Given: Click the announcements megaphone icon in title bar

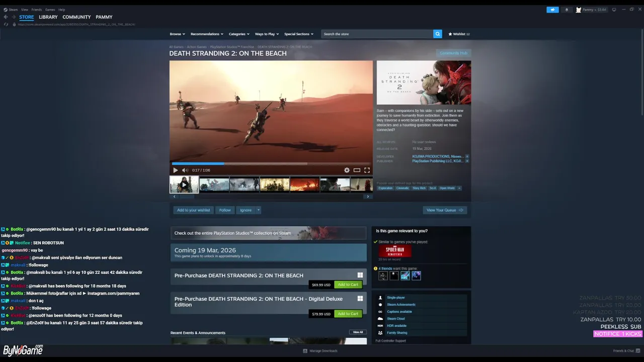Looking at the screenshot, I should click(x=552, y=10).
